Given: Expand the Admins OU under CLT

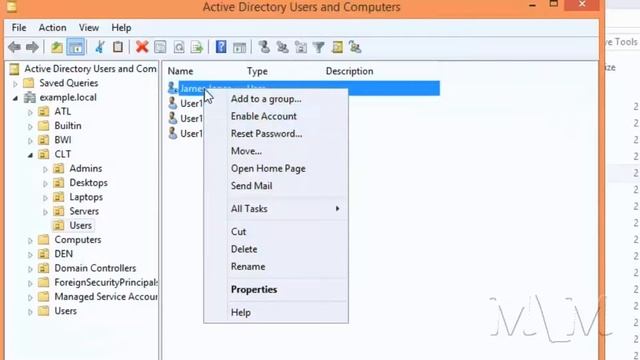Looking at the screenshot, I should pos(45,169).
